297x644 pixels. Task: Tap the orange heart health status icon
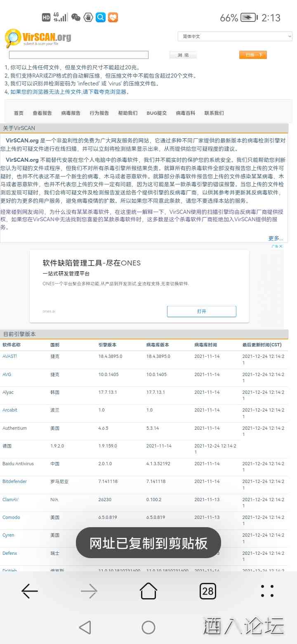[x=113, y=17]
